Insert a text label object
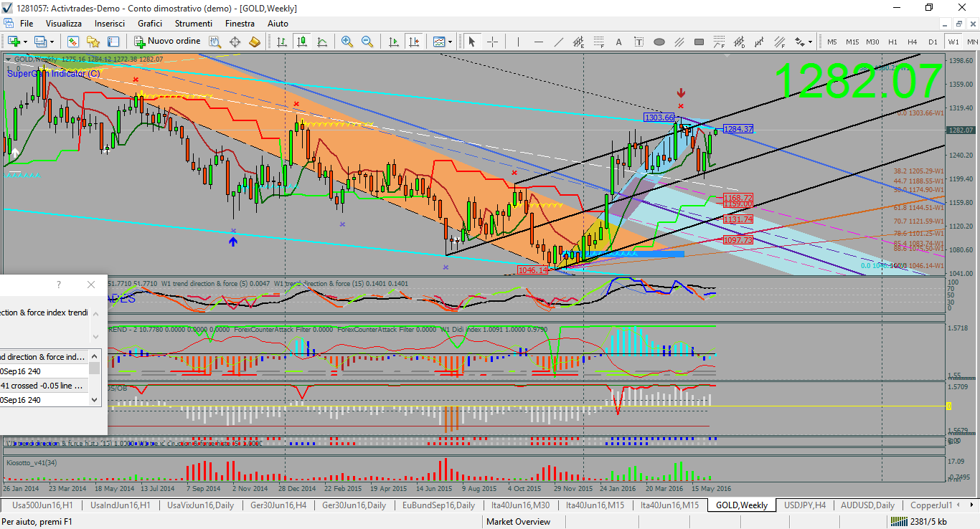This screenshot has width=980, height=529. point(639,42)
